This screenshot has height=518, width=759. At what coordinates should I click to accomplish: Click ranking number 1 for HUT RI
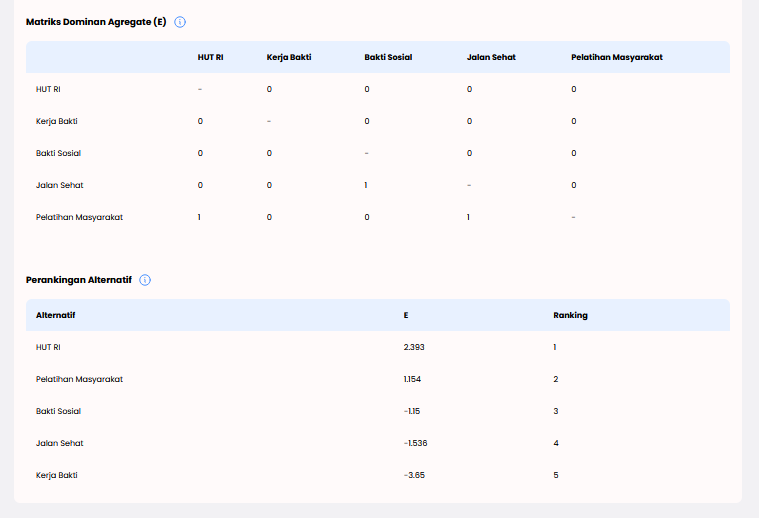click(x=555, y=347)
